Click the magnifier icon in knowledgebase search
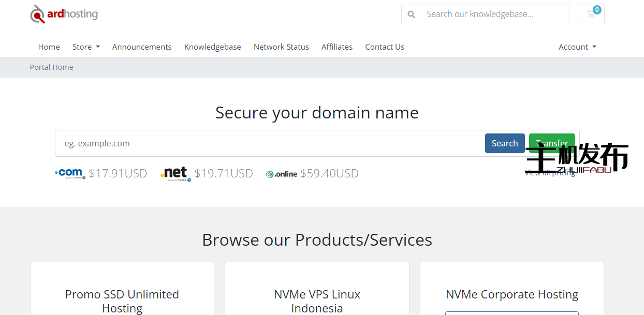Viewport: 644px width, 315px height. click(x=411, y=14)
